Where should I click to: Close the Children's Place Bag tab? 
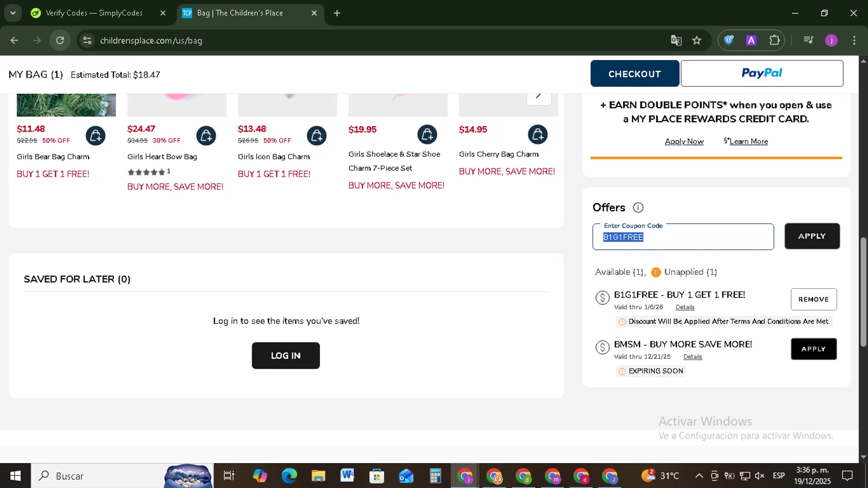pos(314,13)
